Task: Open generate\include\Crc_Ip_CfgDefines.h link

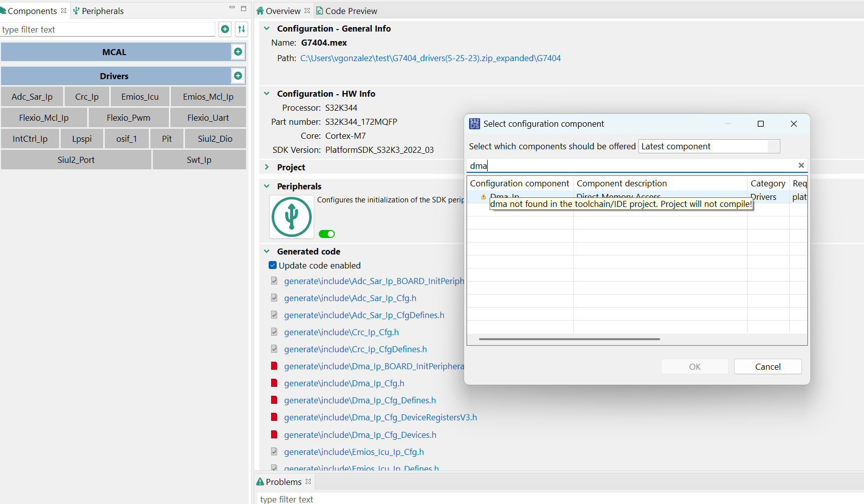Action: 355,349
